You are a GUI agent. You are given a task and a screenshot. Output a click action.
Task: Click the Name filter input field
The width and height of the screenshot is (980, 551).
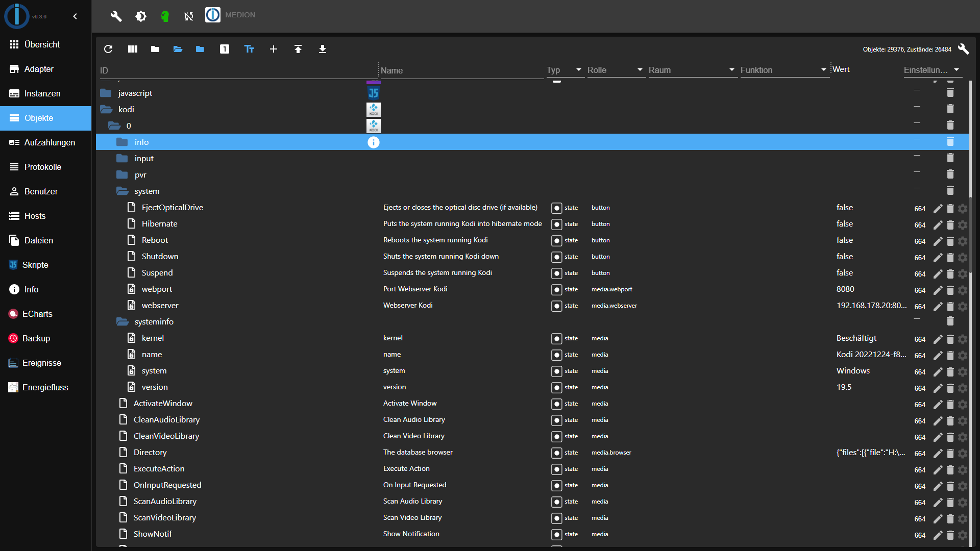tap(462, 70)
